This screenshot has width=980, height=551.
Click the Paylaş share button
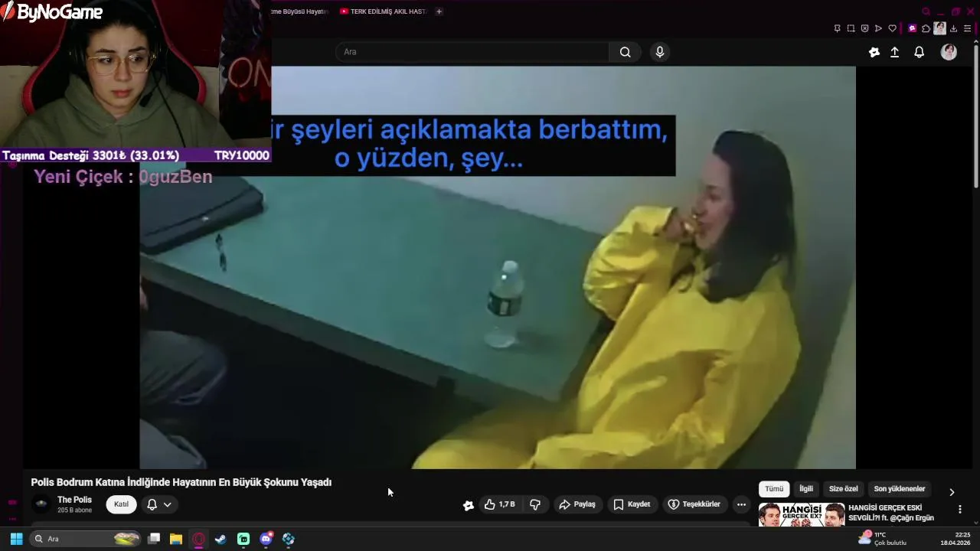click(577, 504)
